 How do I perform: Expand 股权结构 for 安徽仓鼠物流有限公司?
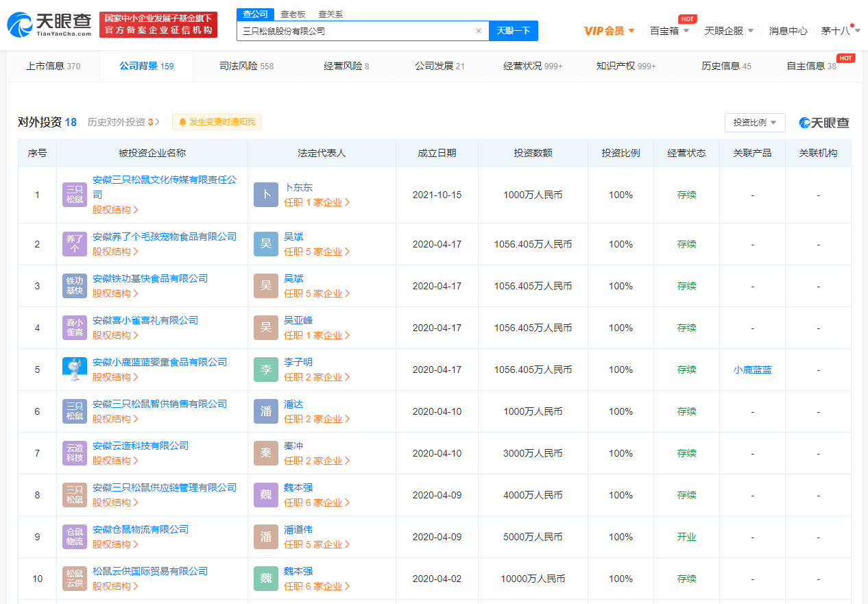pyautogui.click(x=116, y=544)
